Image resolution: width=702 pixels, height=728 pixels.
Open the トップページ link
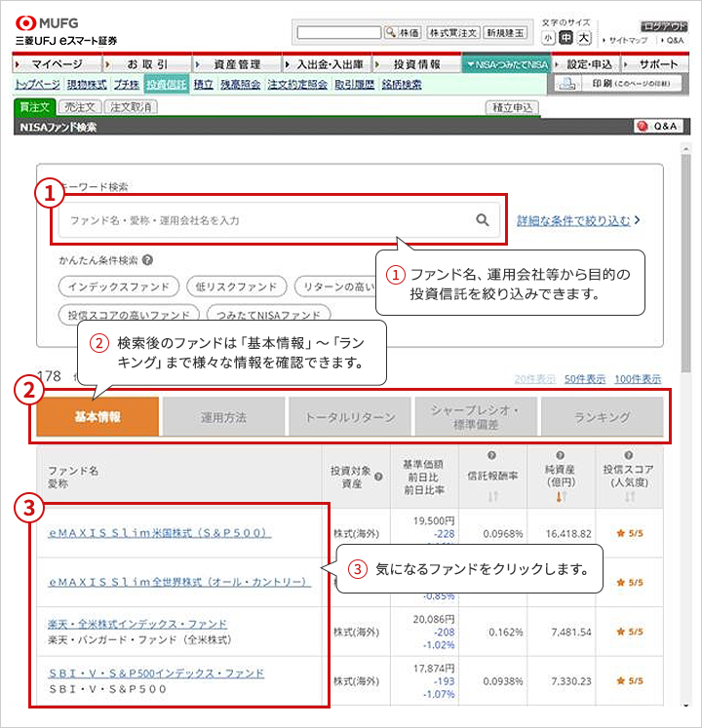coord(37,84)
